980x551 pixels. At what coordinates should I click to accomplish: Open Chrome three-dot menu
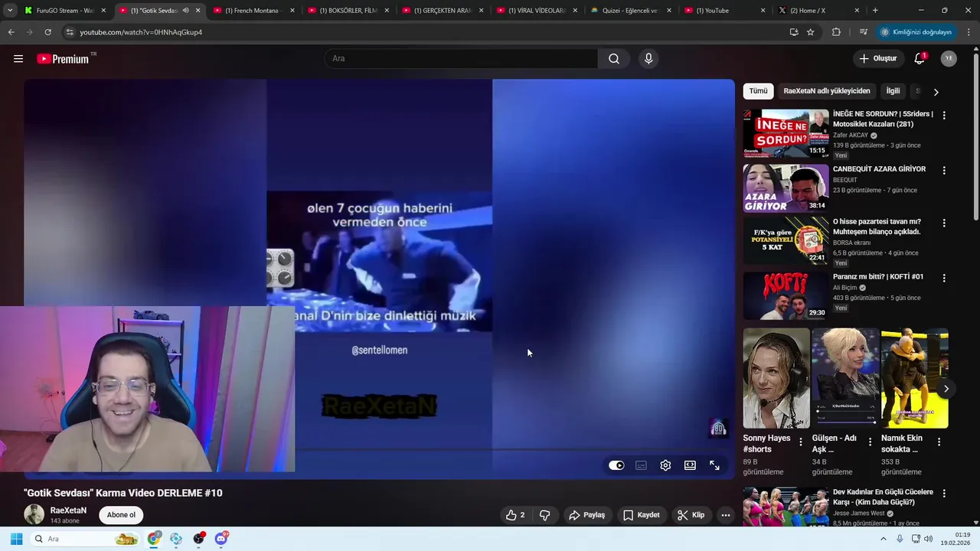969,32
